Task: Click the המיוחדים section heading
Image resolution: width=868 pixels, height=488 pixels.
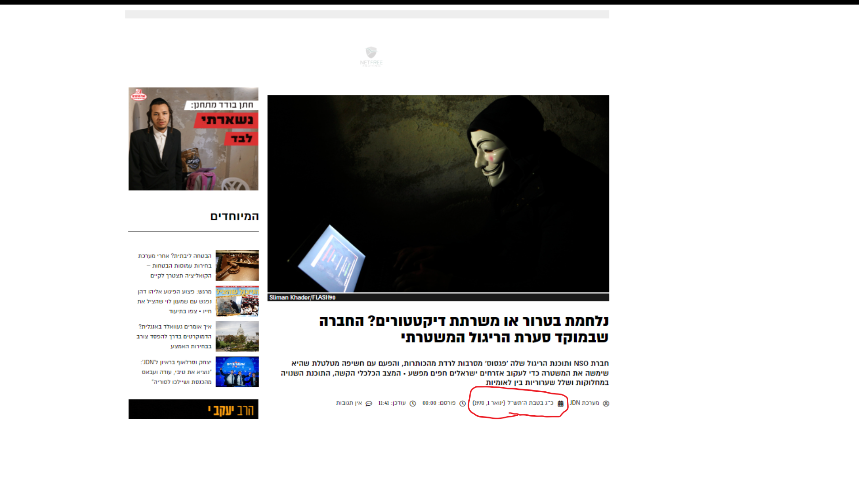Action: tap(234, 216)
